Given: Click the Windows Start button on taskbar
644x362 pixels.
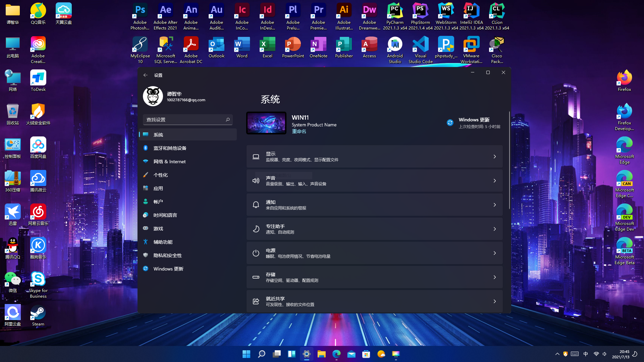Looking at the screenshot, I should click(246, 354).
